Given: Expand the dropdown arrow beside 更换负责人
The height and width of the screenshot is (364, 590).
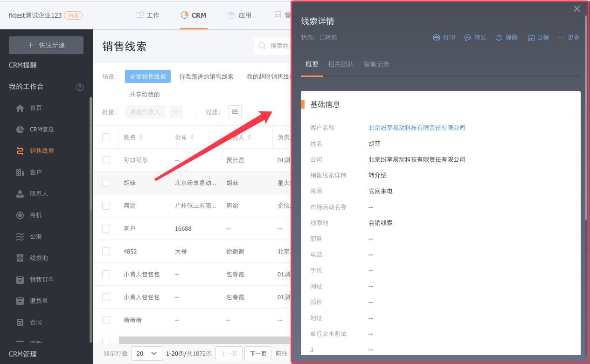Looking at the screenshot, I should 176,112.
